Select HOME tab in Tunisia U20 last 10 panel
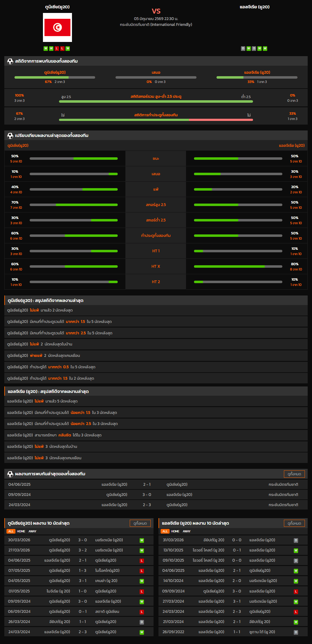This screenshot has width=312, height=644. click(x=21, y=531)
